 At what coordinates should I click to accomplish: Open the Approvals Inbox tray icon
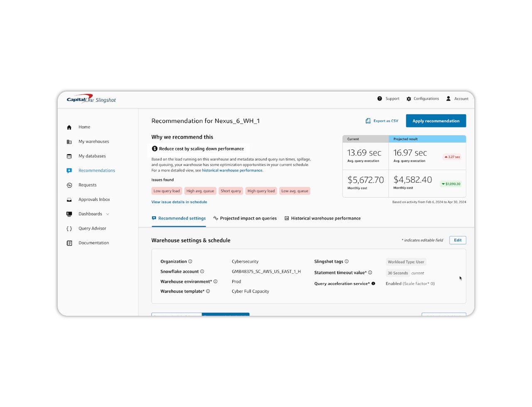(69, 199)
